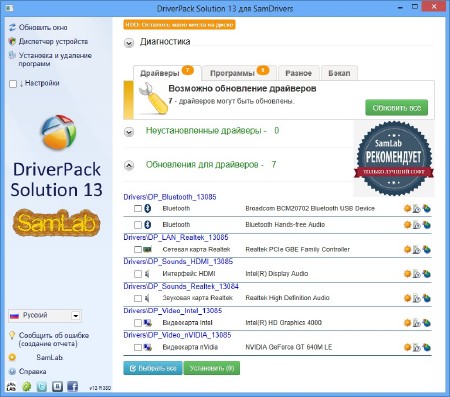Click the green Установить (0) button
Image resolution: width=450 pixels, height=397 pixels.
[x=212, y=368]
